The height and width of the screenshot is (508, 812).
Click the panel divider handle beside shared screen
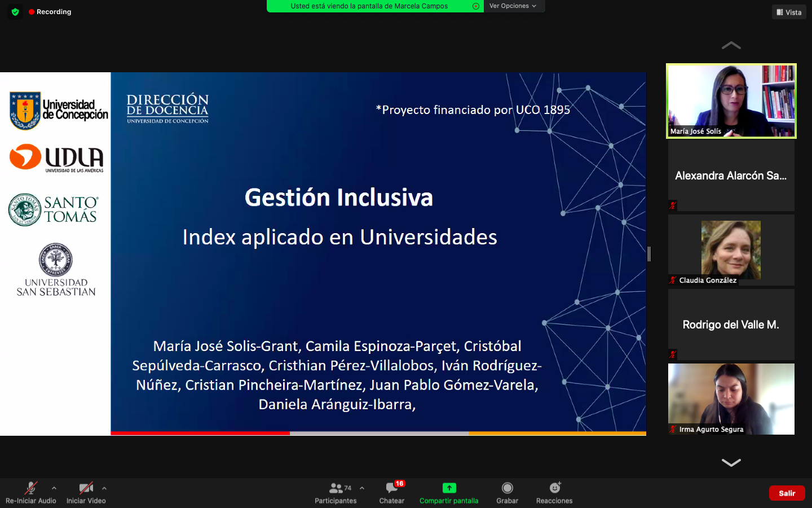[x=649, y=254]
